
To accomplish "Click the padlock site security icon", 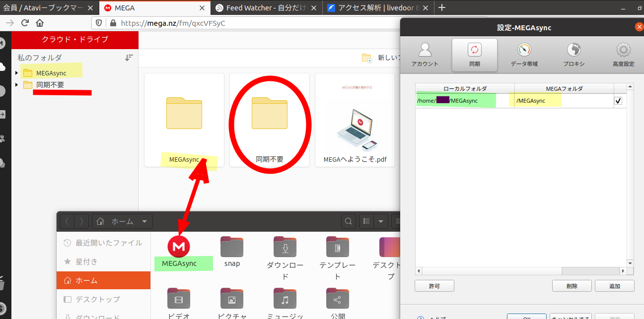I will coord(112,23).
